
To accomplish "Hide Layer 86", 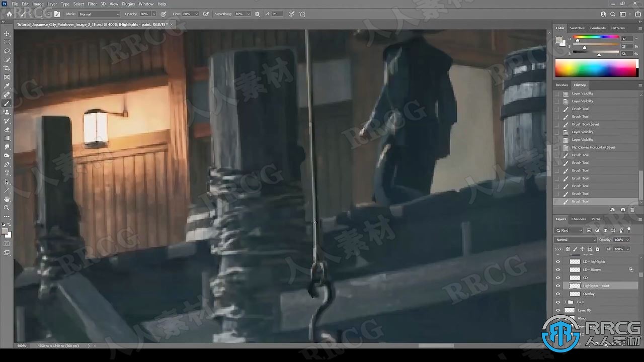I will point(557,310).
